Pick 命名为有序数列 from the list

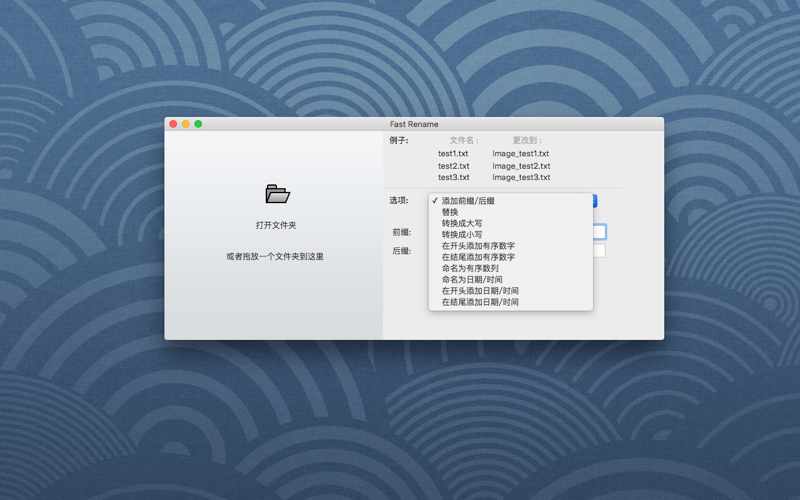[511, 268]
